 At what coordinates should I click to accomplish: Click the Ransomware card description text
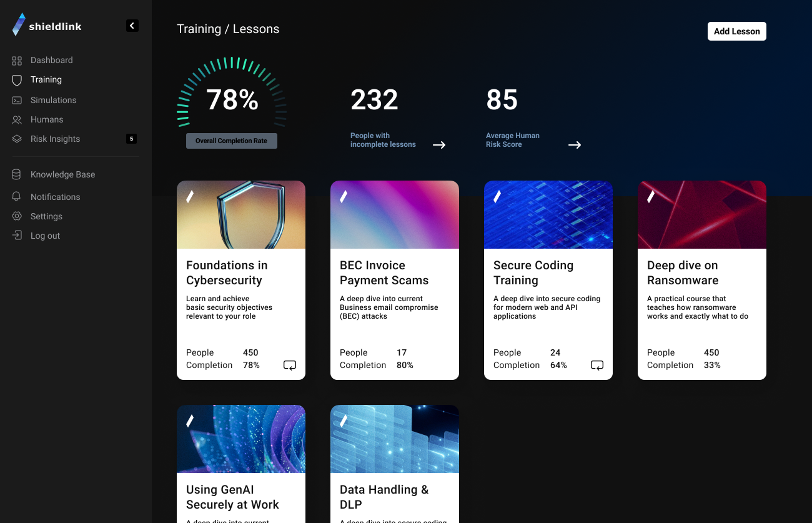(698, 307)
